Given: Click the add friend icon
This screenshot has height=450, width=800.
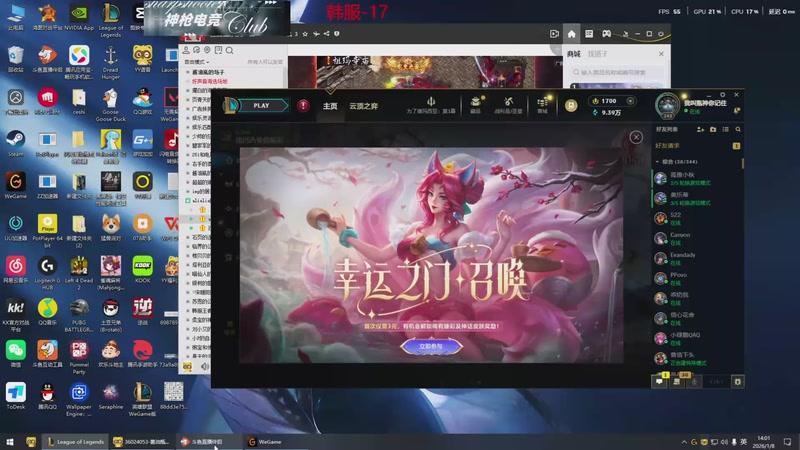Looking at the screenshot, I should tap(701, 130).
